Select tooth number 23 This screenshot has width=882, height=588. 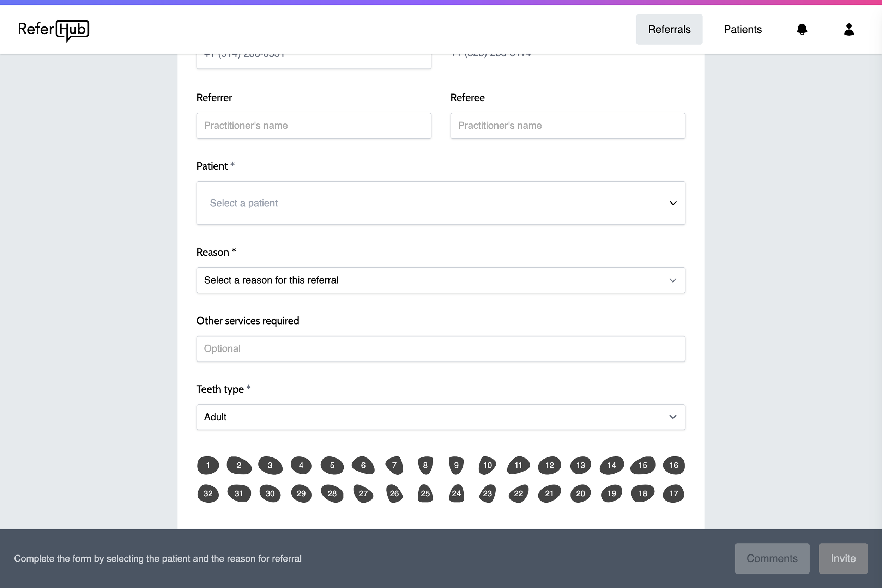[488, 493]
